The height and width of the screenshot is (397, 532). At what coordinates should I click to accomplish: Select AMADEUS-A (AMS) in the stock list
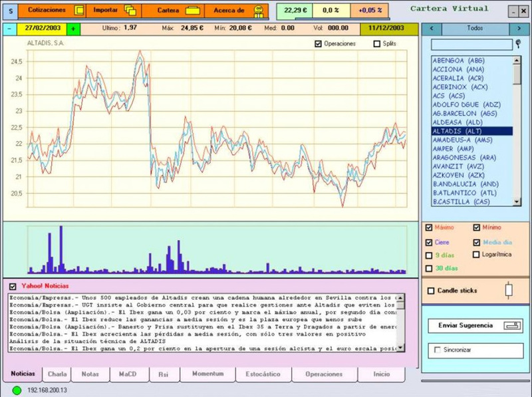[472, 140]
